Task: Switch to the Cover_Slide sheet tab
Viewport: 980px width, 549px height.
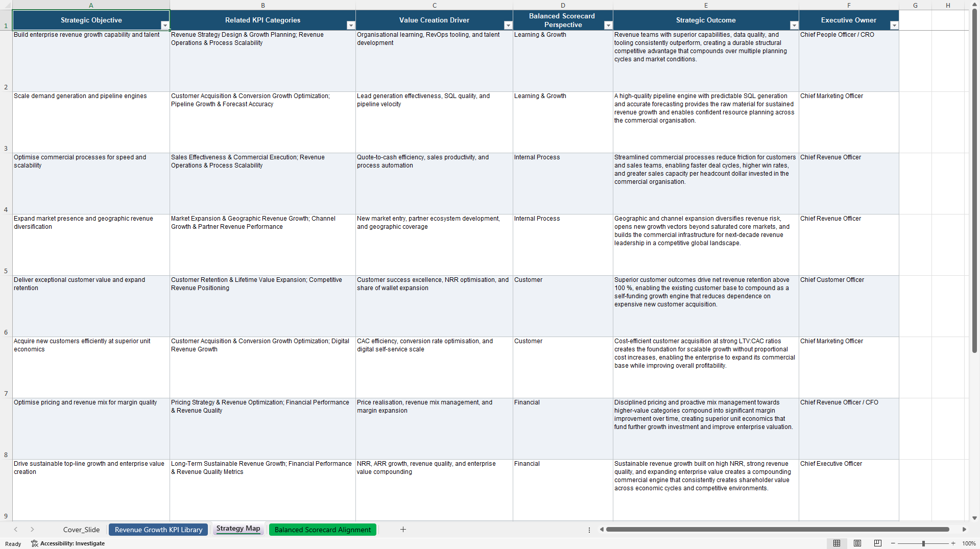Action: pyautogui.click(x=81, y=530)
